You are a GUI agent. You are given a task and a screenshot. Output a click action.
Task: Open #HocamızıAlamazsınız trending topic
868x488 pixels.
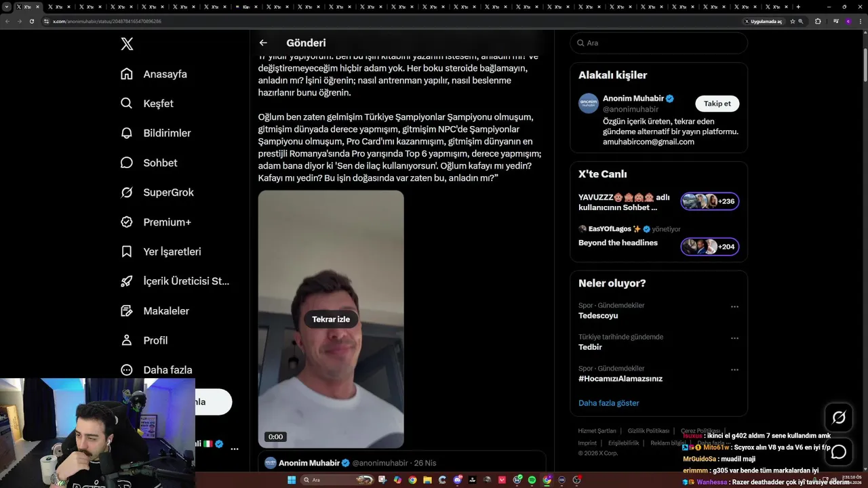(620, 379)
